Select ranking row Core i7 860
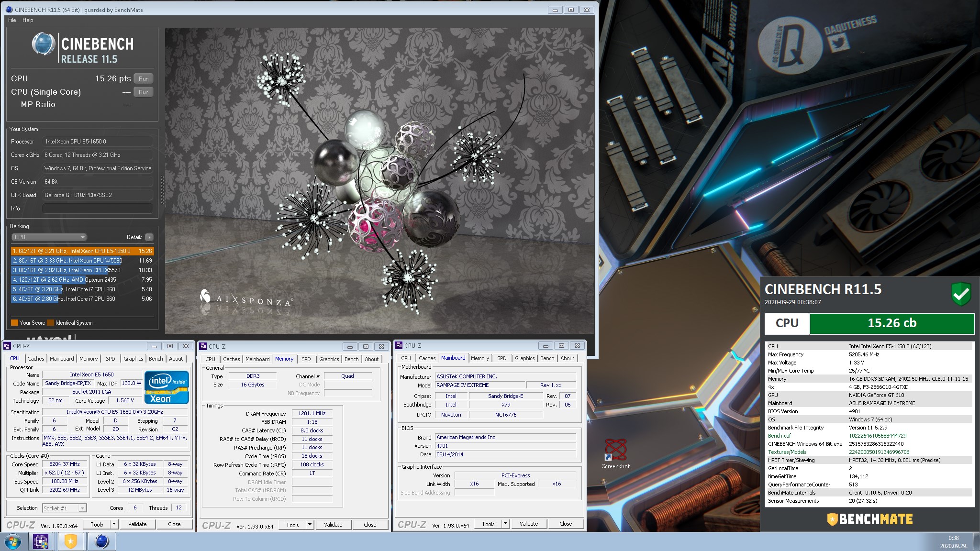Screen dimensions: 980x551 82,299
